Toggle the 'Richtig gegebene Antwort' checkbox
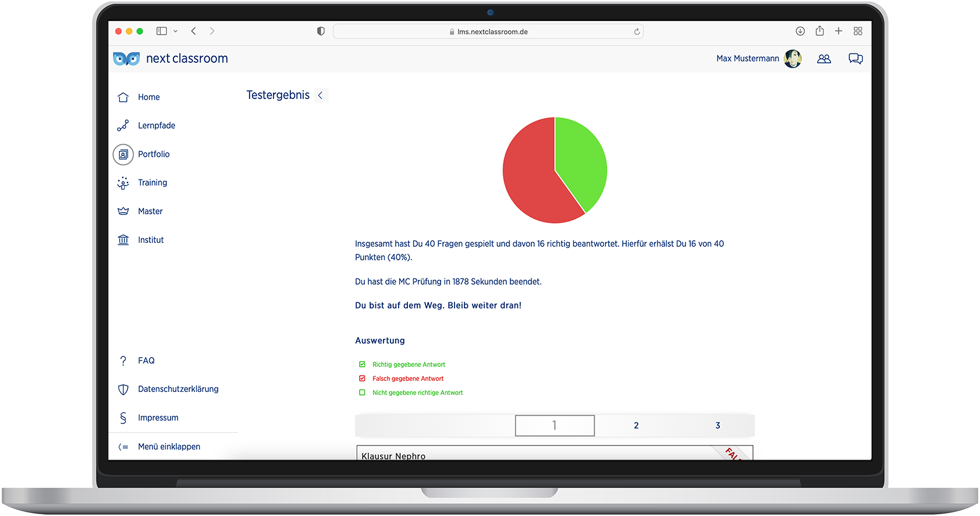Viewport: 980px width, 516px height. [x=362, y=365]
